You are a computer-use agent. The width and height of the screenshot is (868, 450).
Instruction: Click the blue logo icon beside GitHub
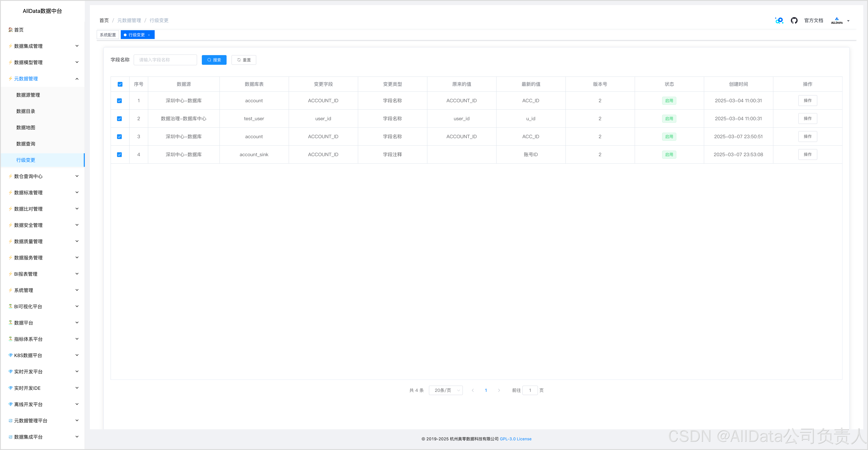click(779, 21)
